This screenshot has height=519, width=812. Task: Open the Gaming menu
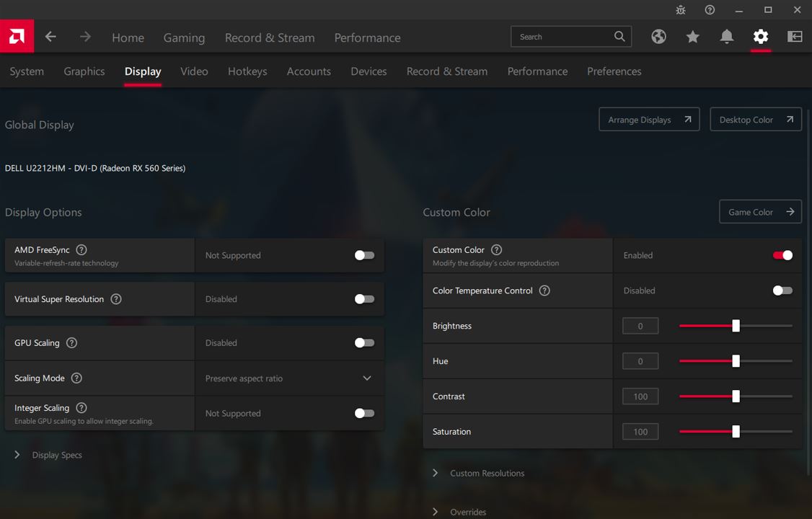[184, 37]
